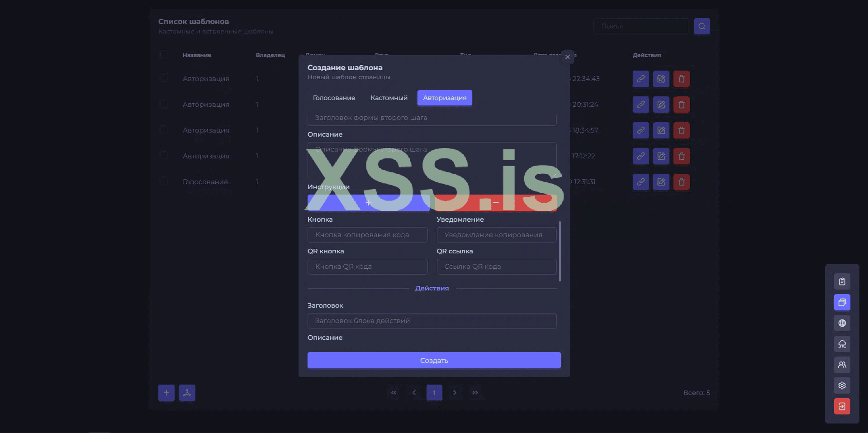The height and width of the screenshot is (433, 868).
Task: Click the Действия column header
Action: pos(647,55)
